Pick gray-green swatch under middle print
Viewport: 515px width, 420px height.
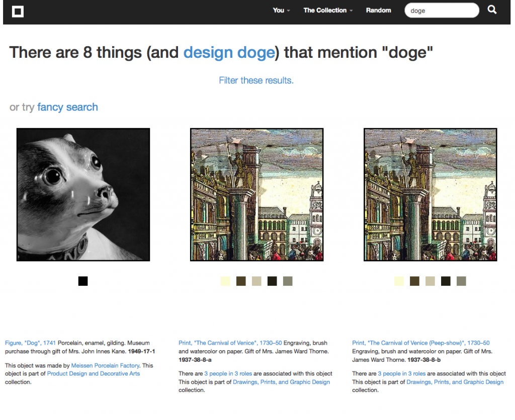coord(288,281)
